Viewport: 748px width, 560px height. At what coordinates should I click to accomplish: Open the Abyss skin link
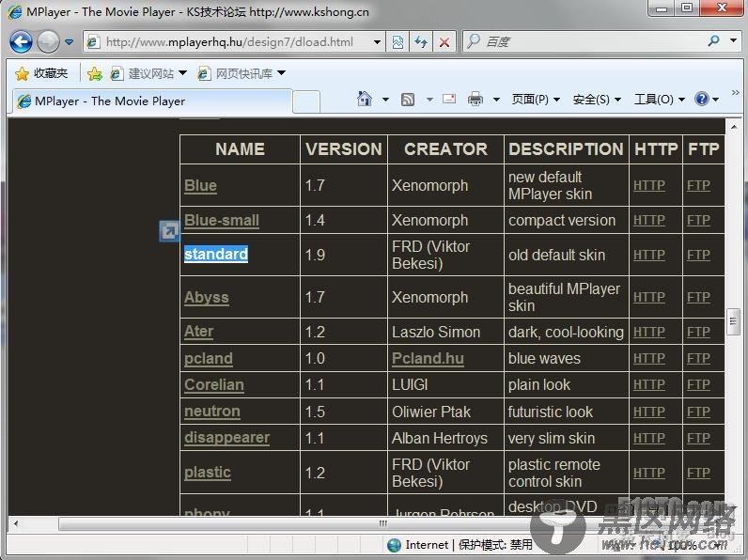tap(207, 297)
